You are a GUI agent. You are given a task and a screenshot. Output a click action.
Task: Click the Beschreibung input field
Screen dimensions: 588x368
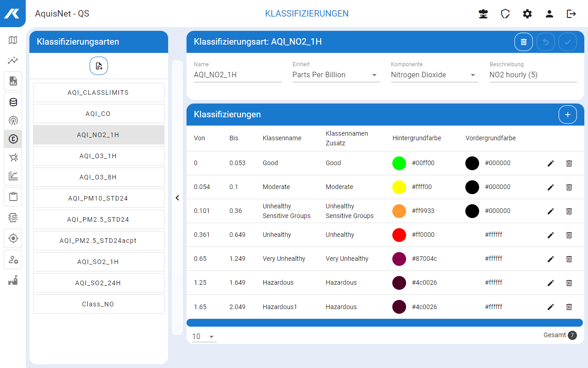tap(533, 75)
